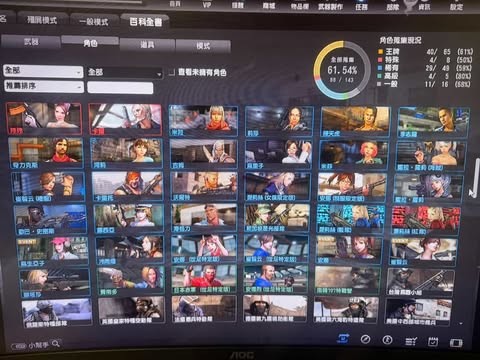Click the 特殊 red legend swatch
This screenshot has height=360, width=480.
(380, 60)
